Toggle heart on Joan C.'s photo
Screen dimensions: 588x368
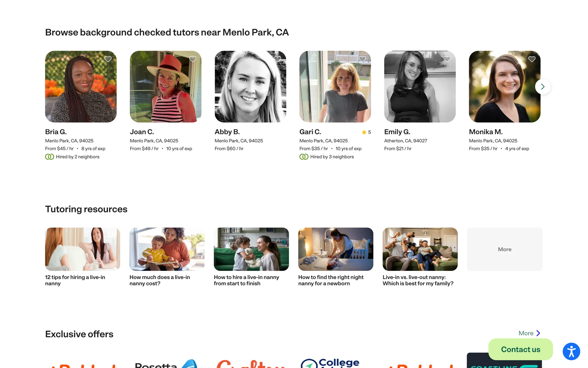point(193,59)
